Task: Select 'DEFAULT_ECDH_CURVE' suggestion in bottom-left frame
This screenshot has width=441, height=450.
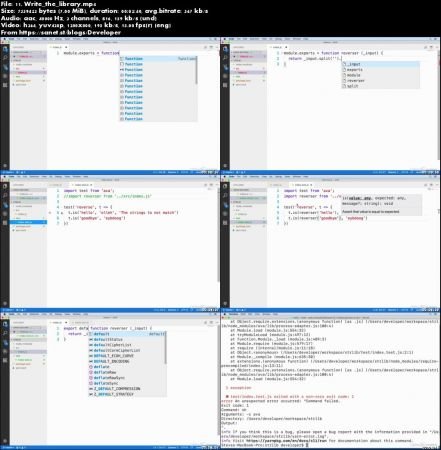Action: pyautogui.click(x=127, y=356)
